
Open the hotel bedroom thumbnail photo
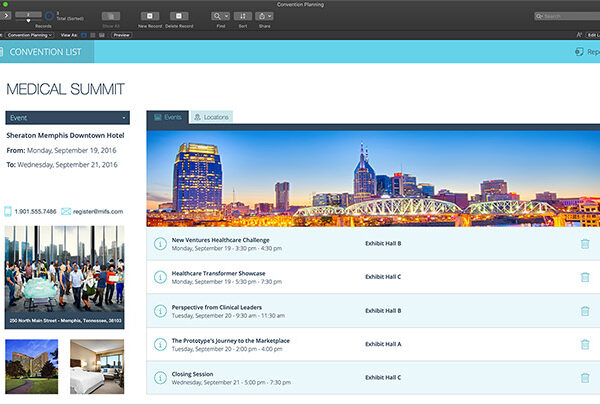point(97,366)
